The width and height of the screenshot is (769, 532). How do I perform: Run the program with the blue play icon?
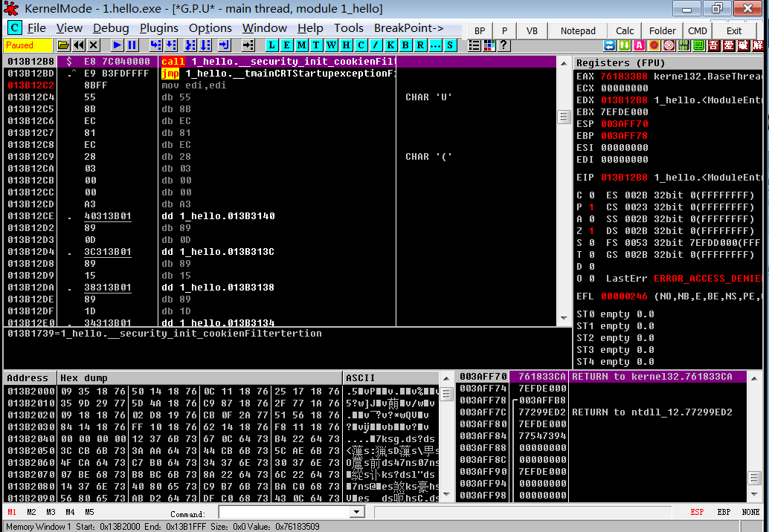tap(117, 45)
